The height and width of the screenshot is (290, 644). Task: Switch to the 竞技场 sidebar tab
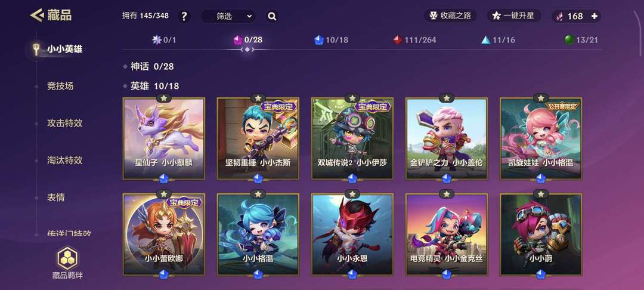pos(60,87)
